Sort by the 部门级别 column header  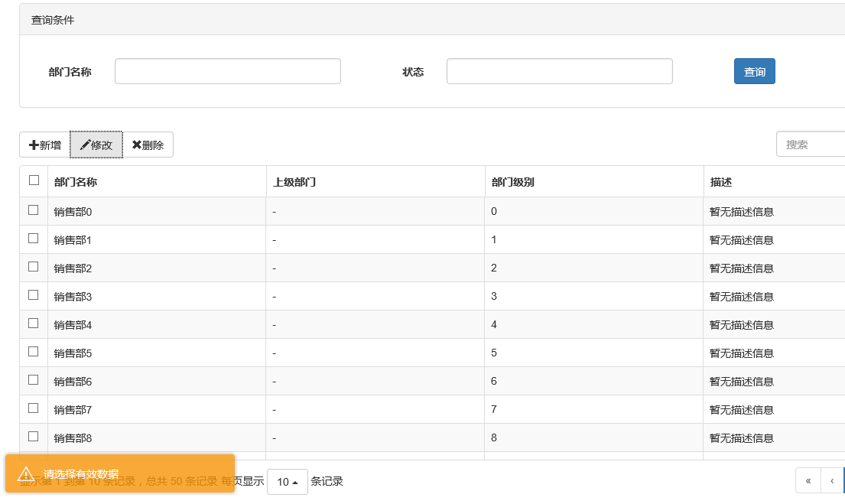[x=513, y=182]
